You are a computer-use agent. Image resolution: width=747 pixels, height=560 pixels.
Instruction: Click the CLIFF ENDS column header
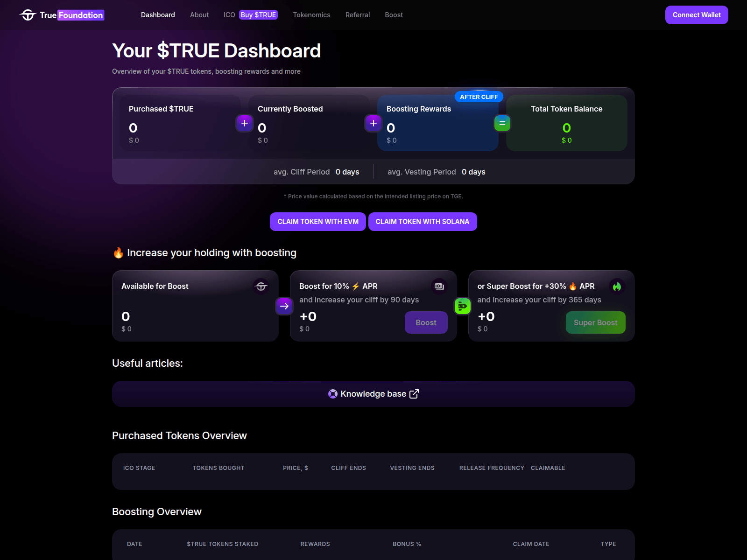[349, 468]
